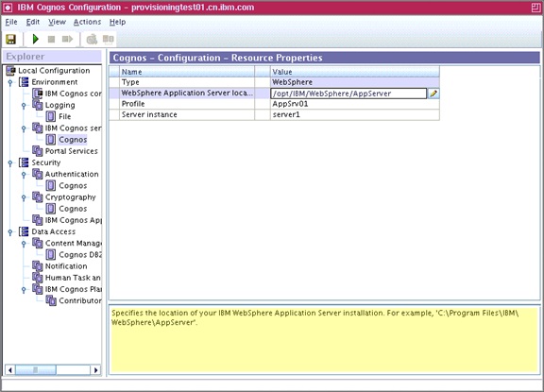Click the Logging node icon
Viewport: 544px width, 392px height.
(38, 105)
